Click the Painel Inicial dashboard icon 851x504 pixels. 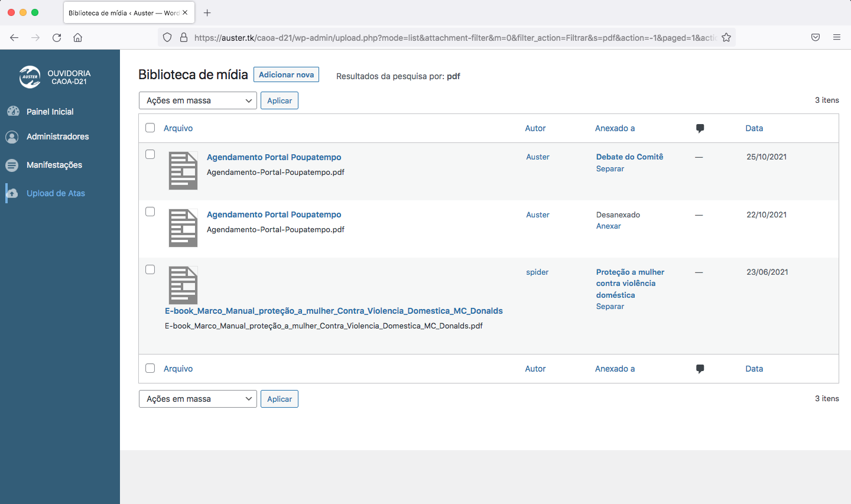[13, 111]
